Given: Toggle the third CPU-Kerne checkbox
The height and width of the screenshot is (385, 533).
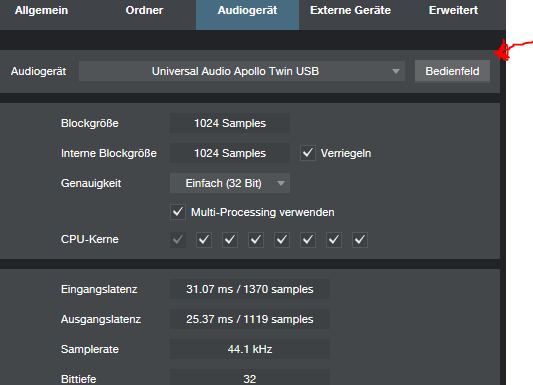Looking at the screenshot, I should (230, 240).
